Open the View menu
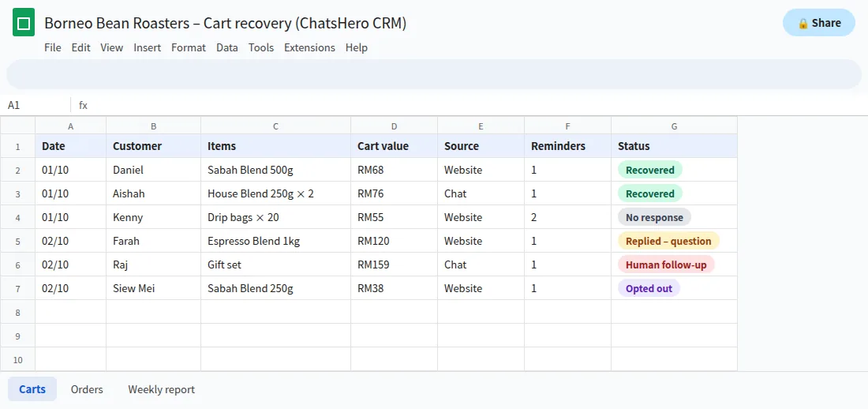The width and height of the screenshot is (868, 409). tap(112, 47)
